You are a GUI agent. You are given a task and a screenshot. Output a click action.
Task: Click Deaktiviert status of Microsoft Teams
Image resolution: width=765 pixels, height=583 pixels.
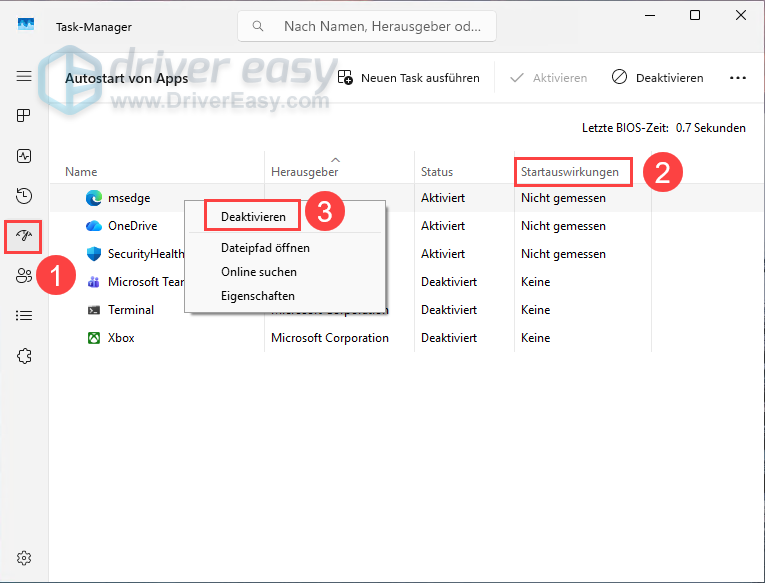pos(448,282)
